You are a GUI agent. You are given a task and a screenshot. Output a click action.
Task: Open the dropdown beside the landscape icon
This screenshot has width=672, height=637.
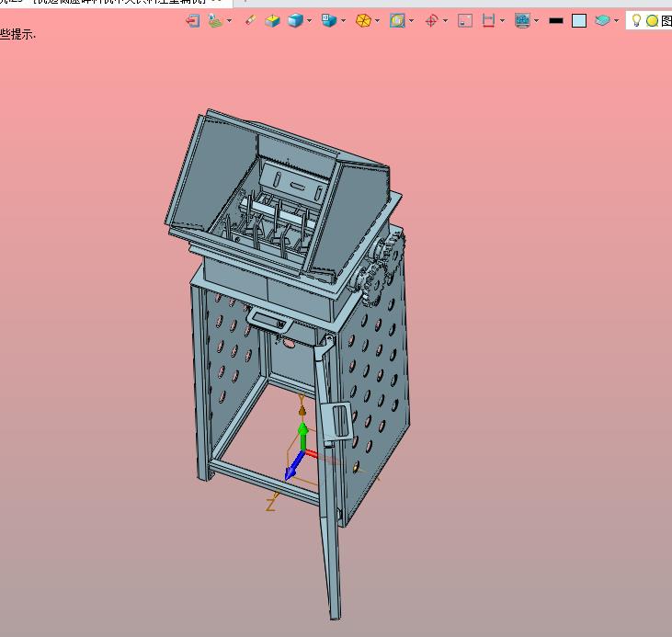[x=229, y=20]
